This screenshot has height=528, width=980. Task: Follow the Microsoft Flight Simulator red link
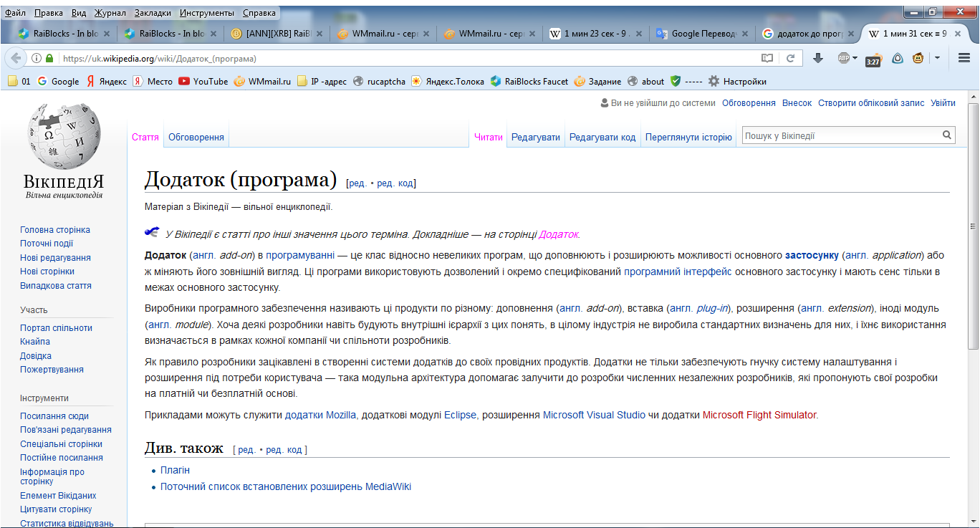759,415
